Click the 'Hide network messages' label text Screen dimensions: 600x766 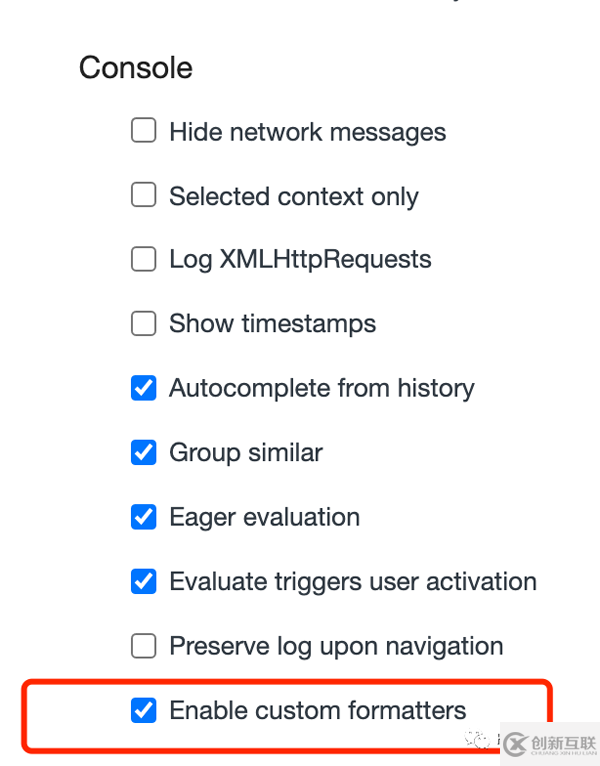coord(308,132)
